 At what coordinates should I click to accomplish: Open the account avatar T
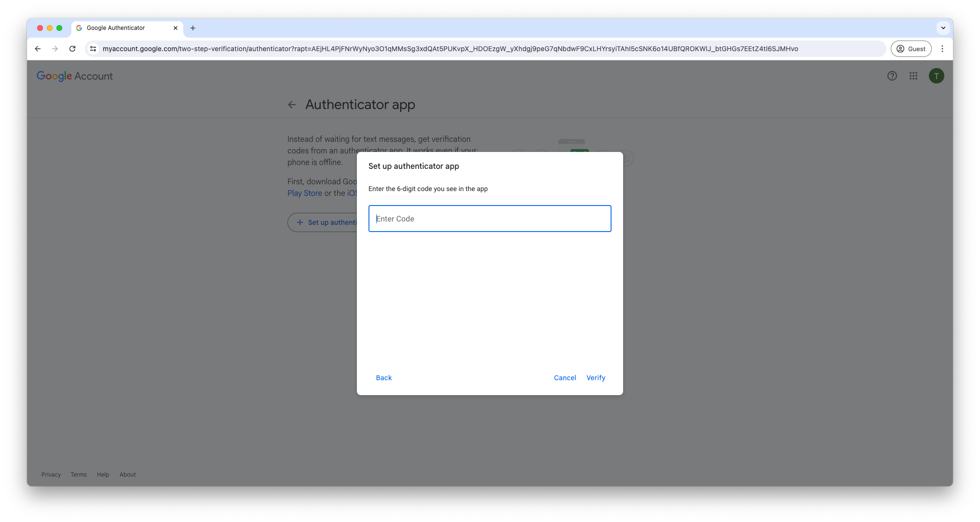coord(936,76)
